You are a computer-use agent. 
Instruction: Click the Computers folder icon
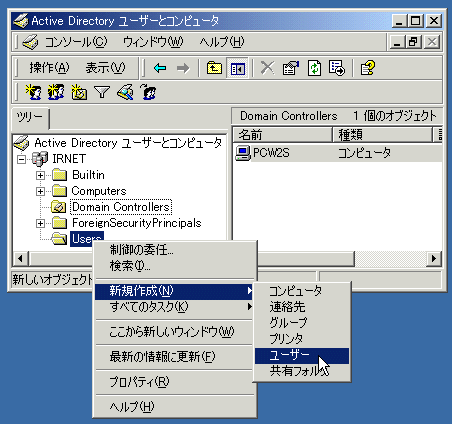(60, 191)
